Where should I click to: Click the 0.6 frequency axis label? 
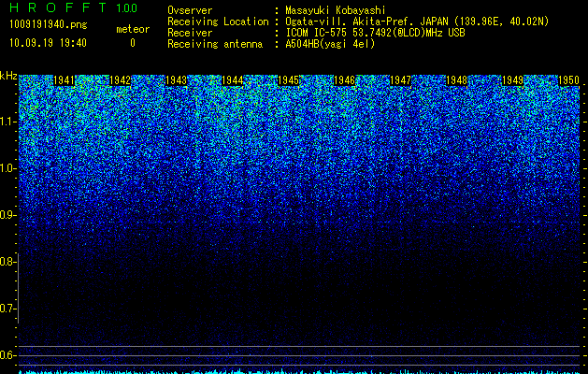[7, 355]
